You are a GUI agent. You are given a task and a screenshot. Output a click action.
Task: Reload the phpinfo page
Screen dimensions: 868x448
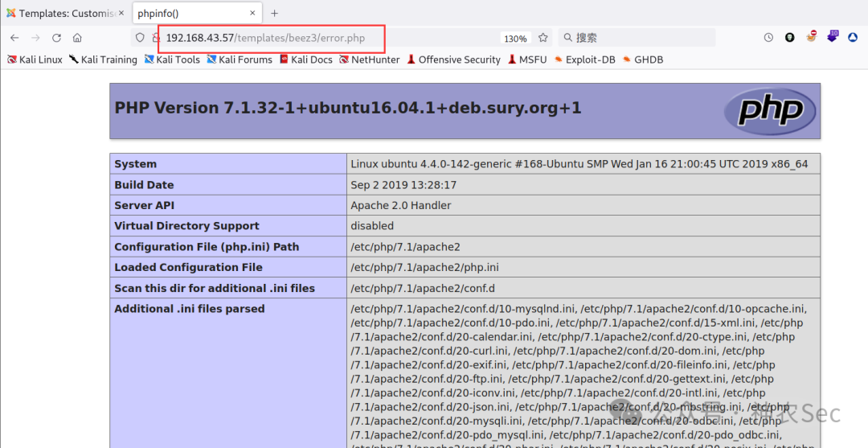point(56,38)
